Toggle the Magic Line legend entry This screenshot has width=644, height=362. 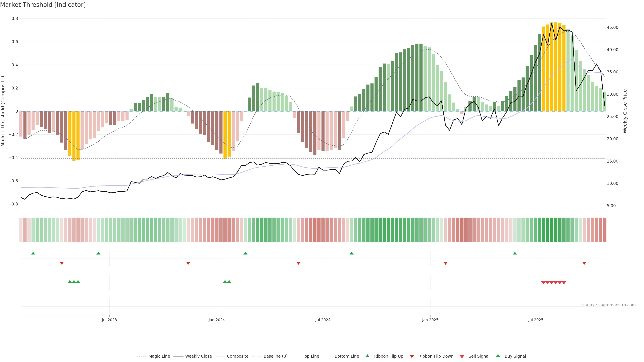point(159,356)
